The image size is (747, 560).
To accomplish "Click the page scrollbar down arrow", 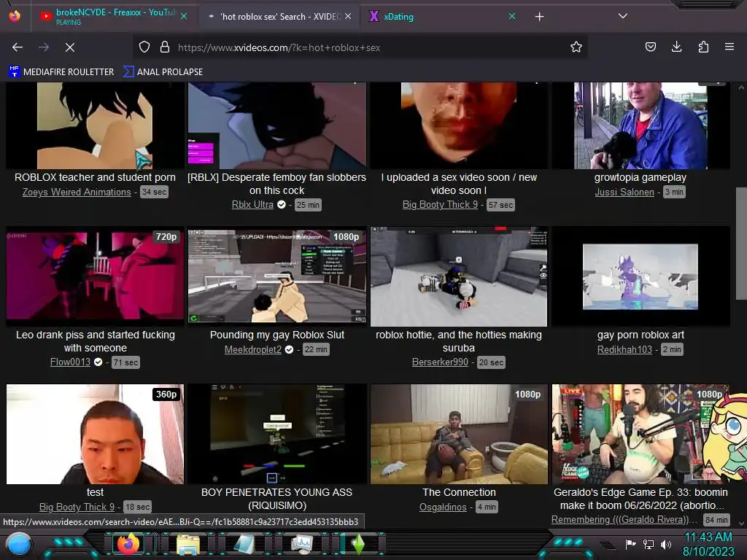I will coord(741,523).
